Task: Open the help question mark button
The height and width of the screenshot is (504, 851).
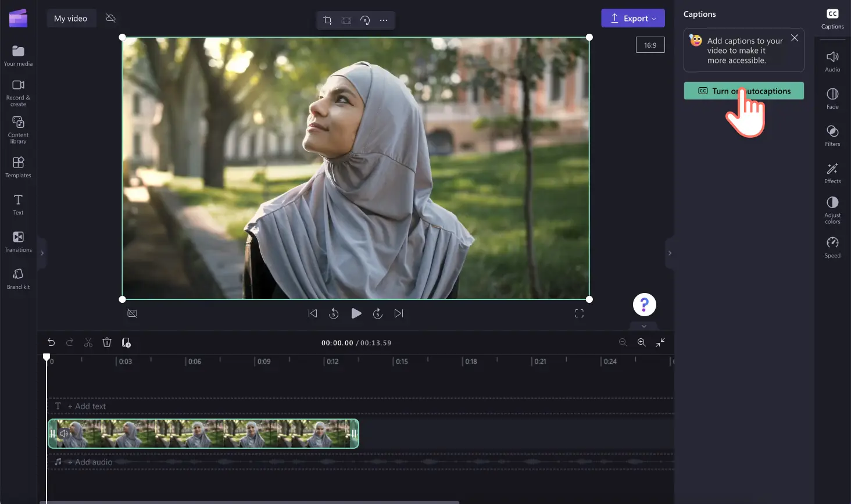Action: tap(645, 304)
